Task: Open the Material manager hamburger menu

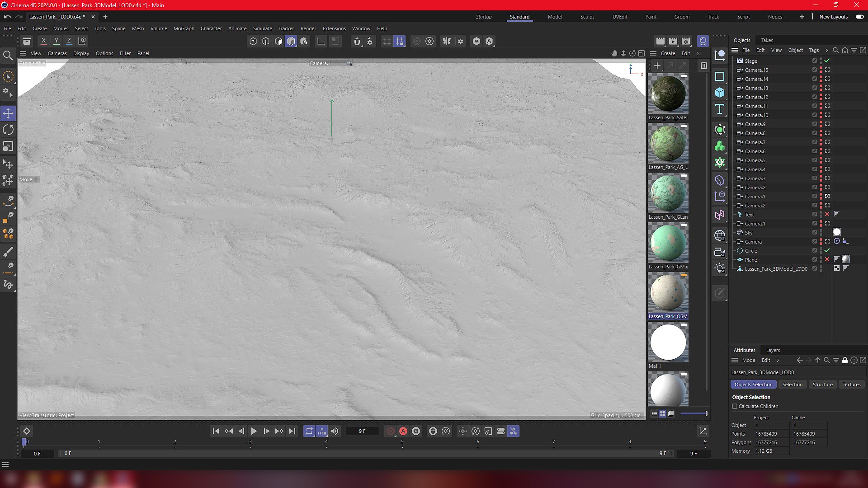Action: click(x=653, y=53)
